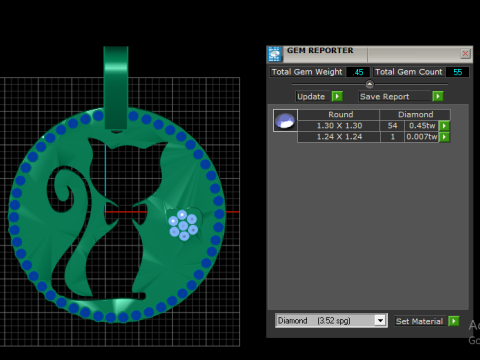Image resolution: width=480 pixels, height=360 pixels.
Task: Select the green pendant bail at top
Action: tap(116, 88)
